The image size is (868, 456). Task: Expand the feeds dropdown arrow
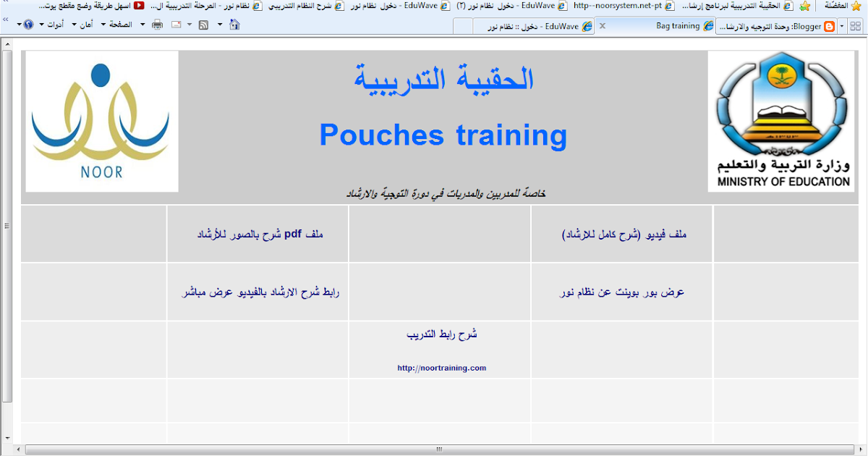pos(190,25)
